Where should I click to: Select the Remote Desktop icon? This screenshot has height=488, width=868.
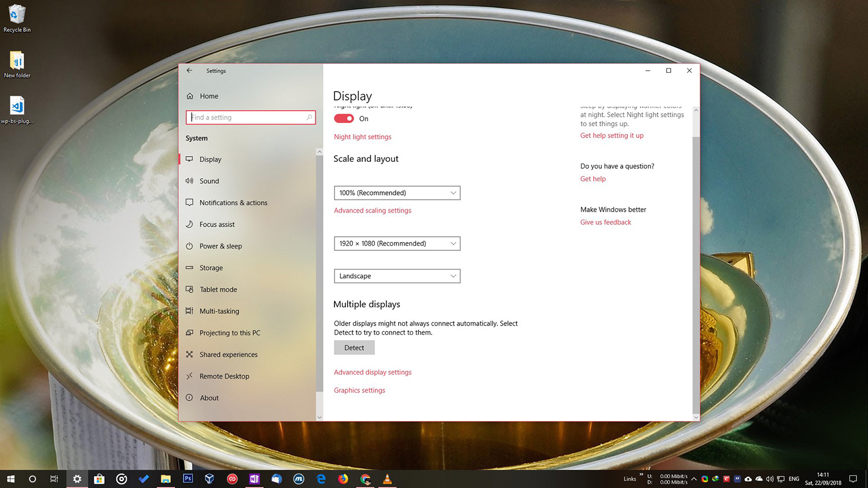pyautogui.click(x=190, y=376)
